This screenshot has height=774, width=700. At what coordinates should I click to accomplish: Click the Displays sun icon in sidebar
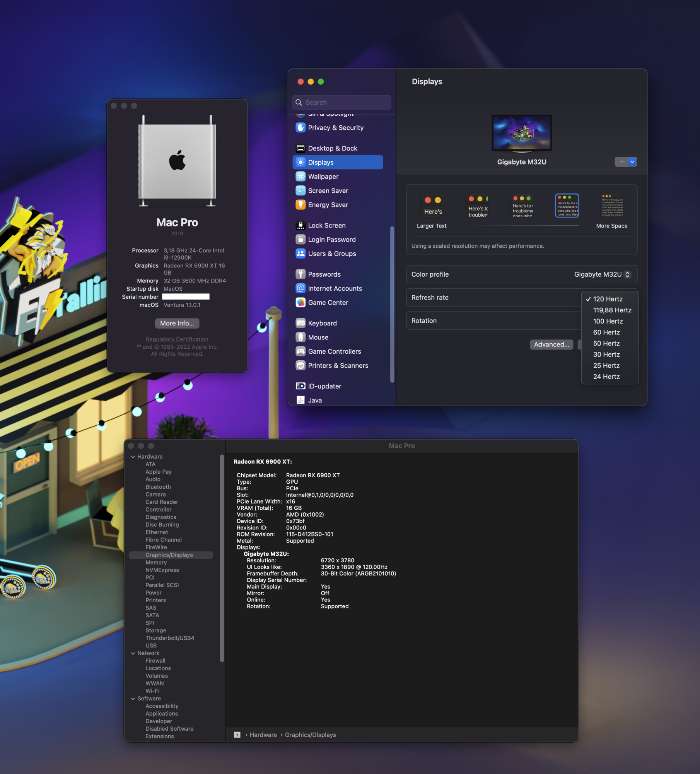click(300, 163)
